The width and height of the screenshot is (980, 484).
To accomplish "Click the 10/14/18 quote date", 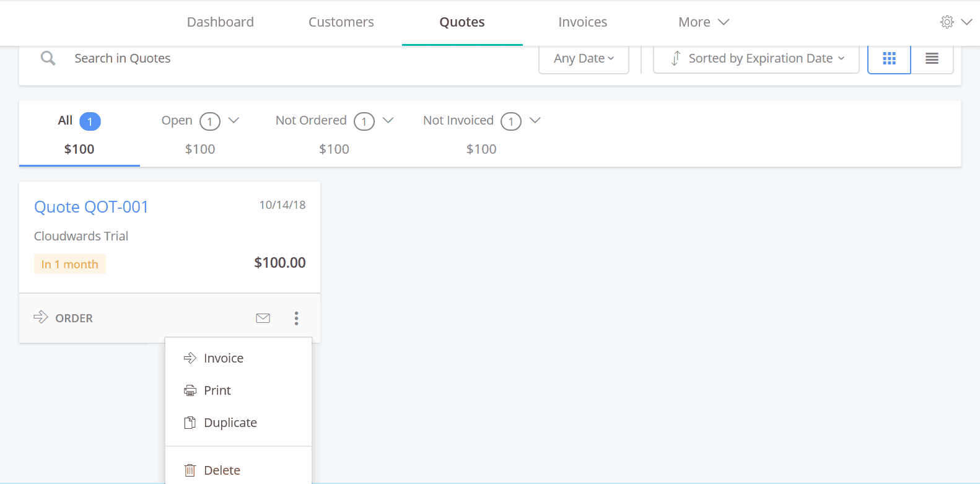I will 282,205.
